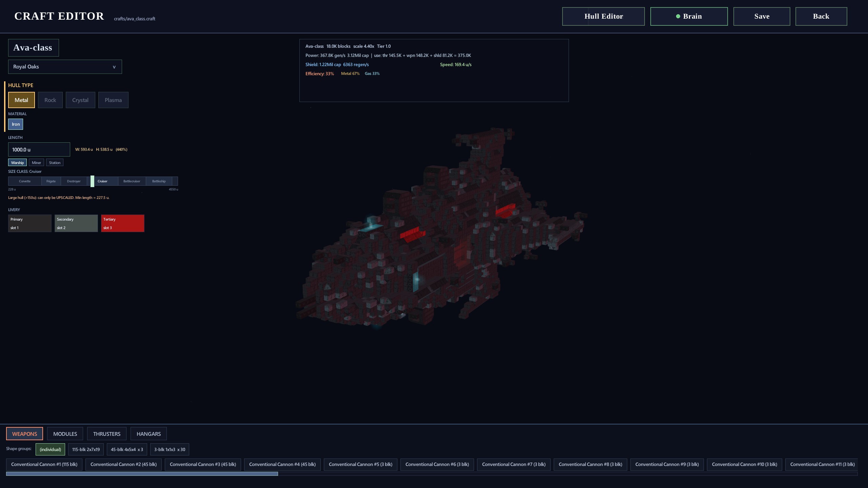Click the length input showing 1000.0 u
The width and height of the screenshot is (868, 488).
(x=39, y=149)
